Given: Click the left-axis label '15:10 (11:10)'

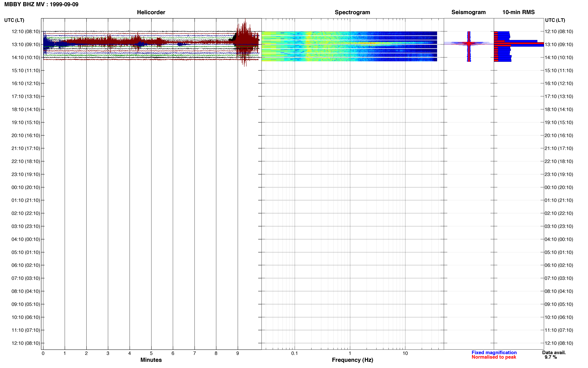Looking at the screenshot, I should coord(26,71).
